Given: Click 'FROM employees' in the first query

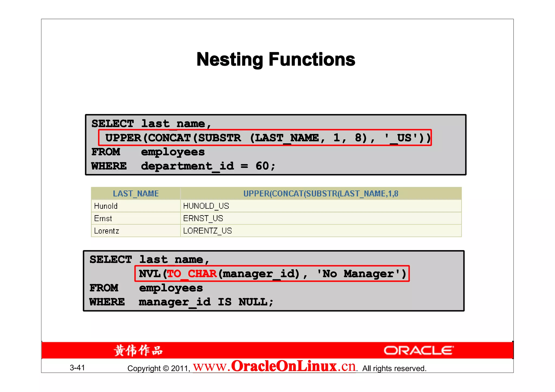Looking at the screenshot, I should point(148,152).
